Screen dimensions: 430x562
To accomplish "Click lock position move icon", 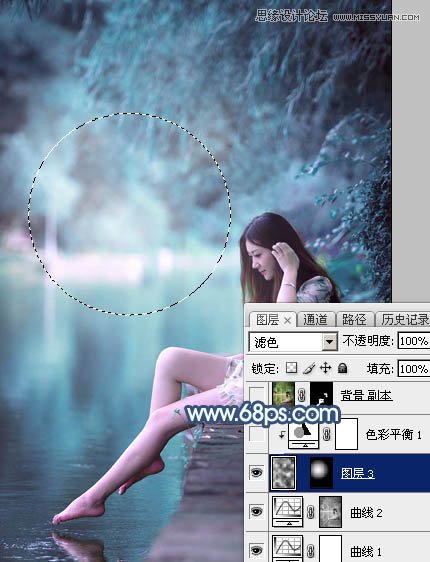I will 325,368.
